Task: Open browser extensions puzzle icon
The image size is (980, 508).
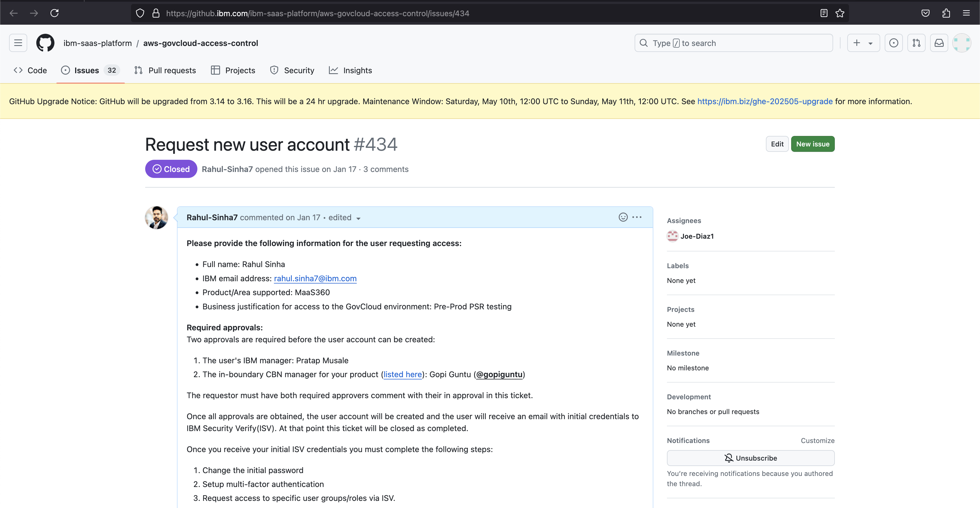Action: [946, 13]
